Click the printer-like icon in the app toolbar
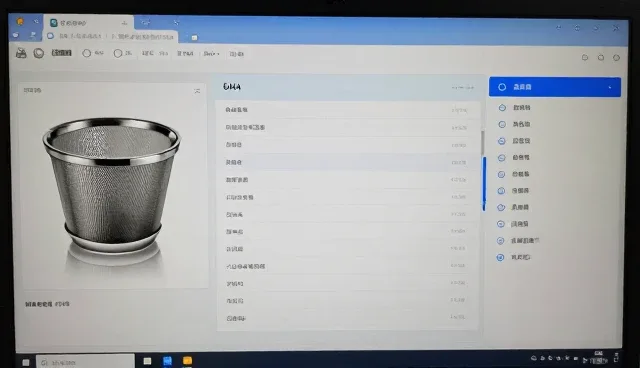The image size is (640, 368). point(21,53)
